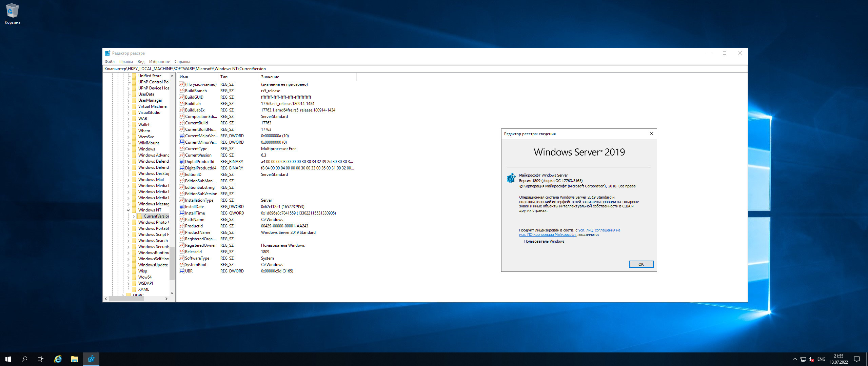Open the Вид menu

[x=141, y=62]
